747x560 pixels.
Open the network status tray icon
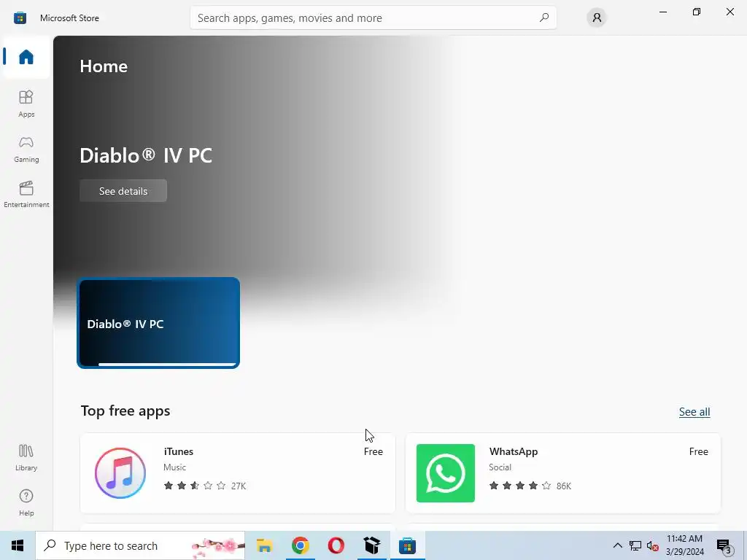tap(635, 545)
